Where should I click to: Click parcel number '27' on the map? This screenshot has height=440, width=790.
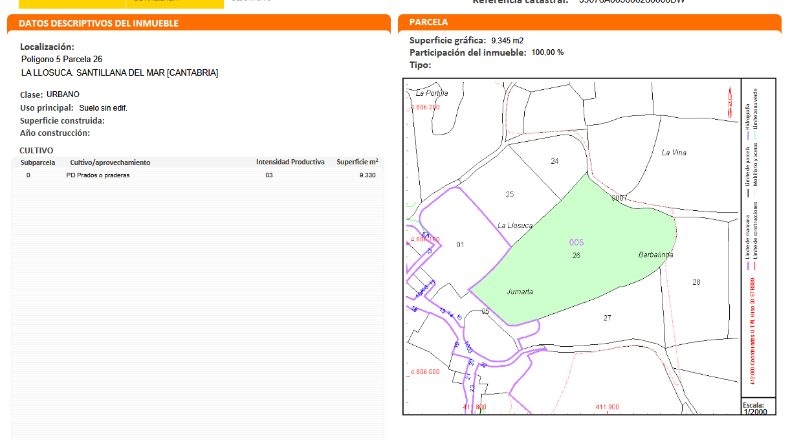coord(607,318)
